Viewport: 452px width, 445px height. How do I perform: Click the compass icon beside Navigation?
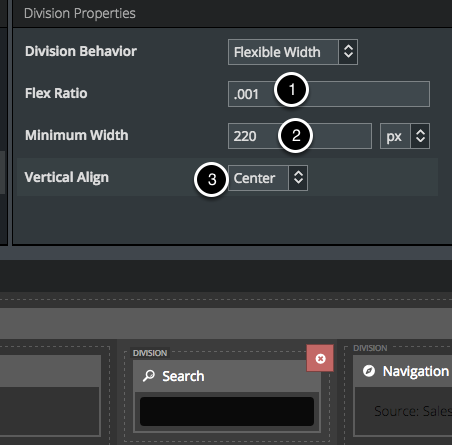(x=369, y=371)
